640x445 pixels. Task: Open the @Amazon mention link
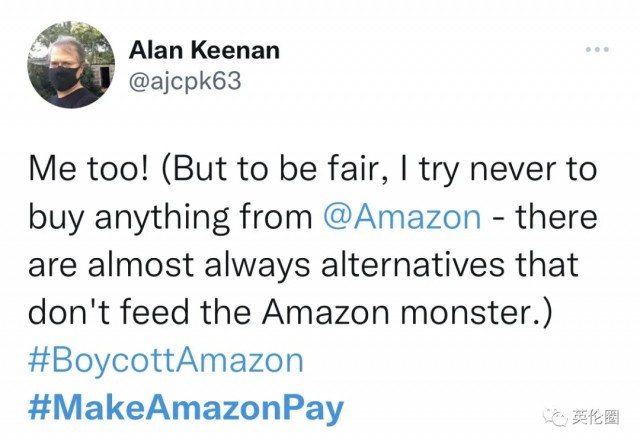tap(402, 217)
